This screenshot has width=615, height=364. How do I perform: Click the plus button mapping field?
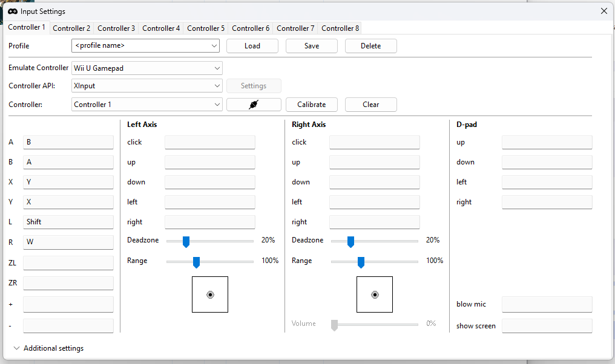(68, 305)
